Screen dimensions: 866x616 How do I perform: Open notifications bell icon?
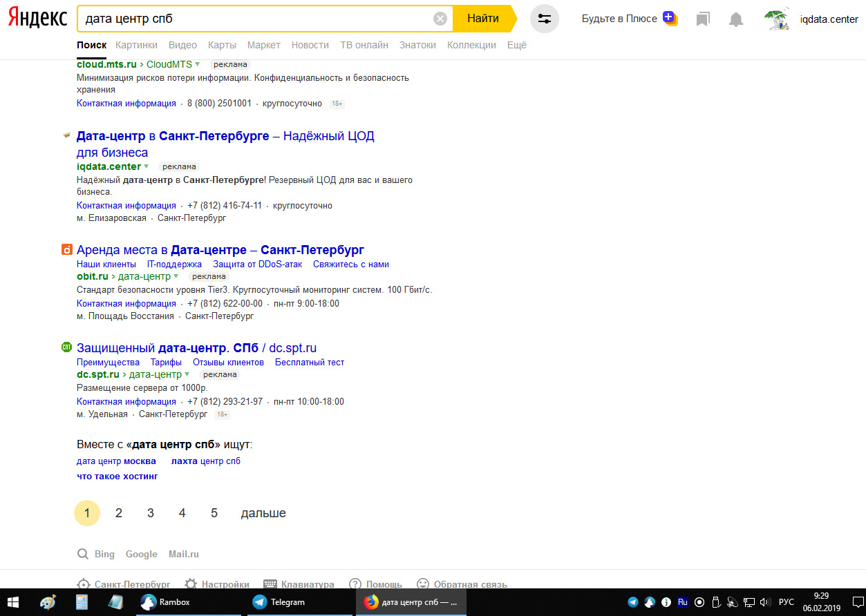pos(736,19)
